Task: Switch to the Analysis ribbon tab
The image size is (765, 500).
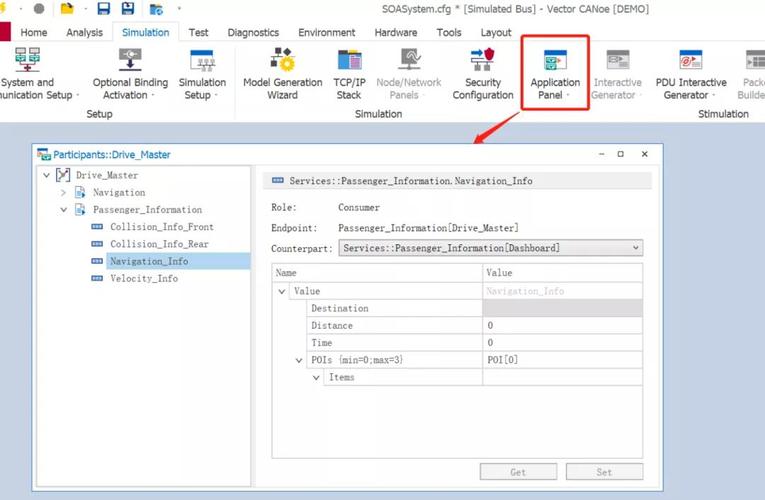Action: tap(84, 32)
